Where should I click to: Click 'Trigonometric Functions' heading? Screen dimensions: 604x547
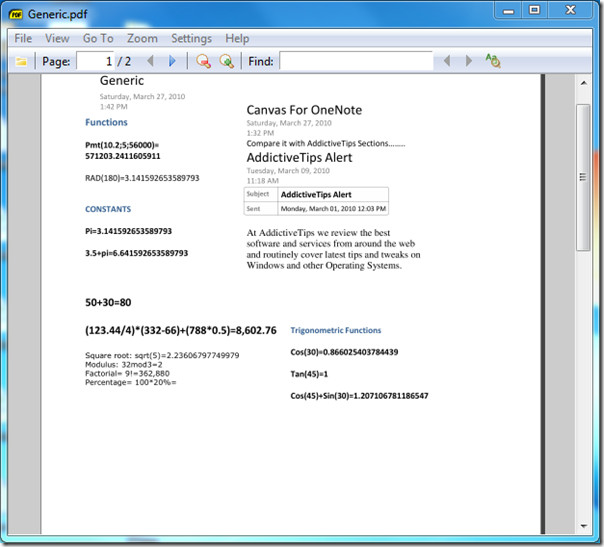click(336, 330)
